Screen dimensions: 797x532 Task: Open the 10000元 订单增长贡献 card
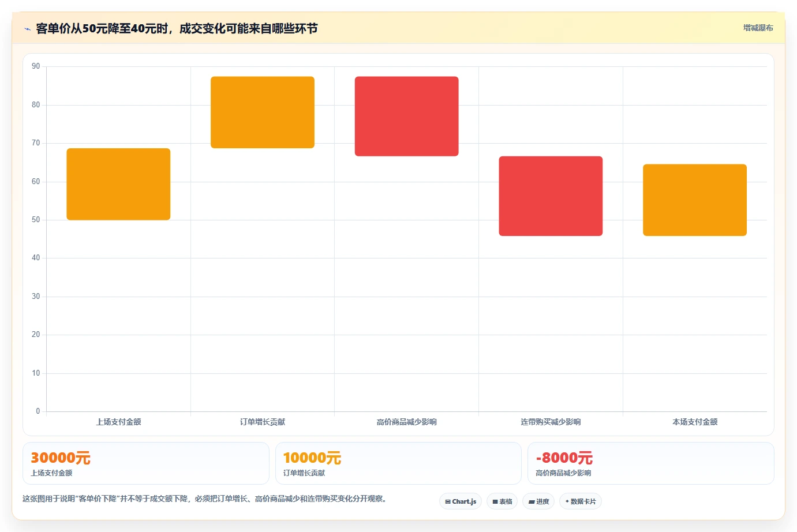pyautogui.click(x=398, y=463)
